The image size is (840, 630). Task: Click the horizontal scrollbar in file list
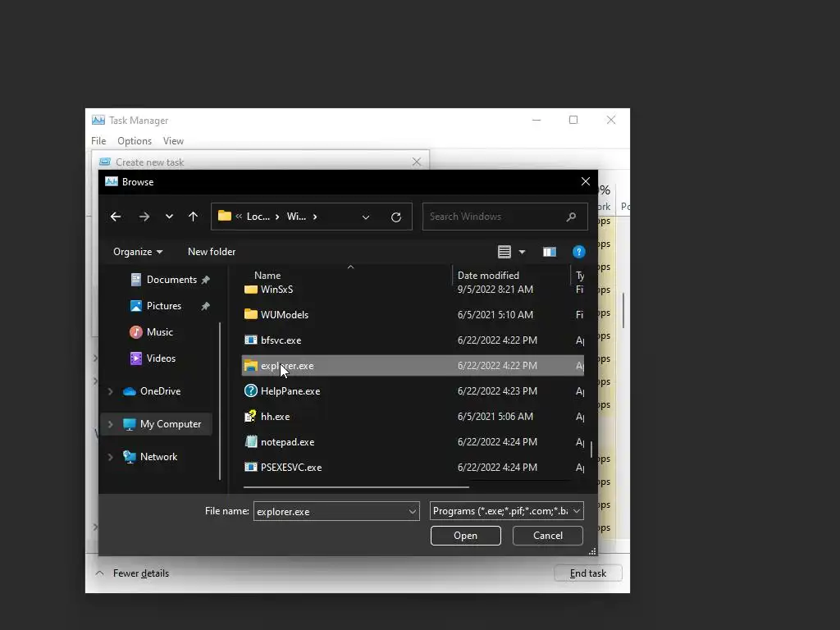pyautogui.click(x=356, y=487)
